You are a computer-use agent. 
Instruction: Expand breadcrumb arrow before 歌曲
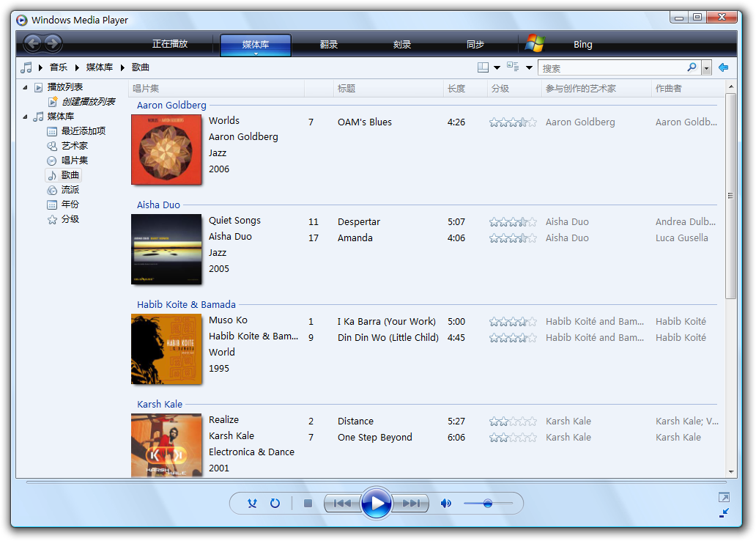pyautogui.click(x=122, y=67)
